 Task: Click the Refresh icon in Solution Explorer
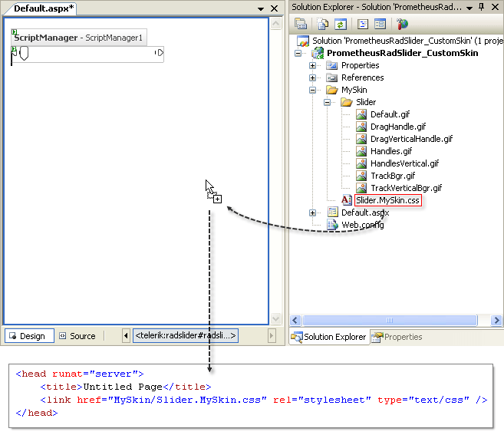340,25
